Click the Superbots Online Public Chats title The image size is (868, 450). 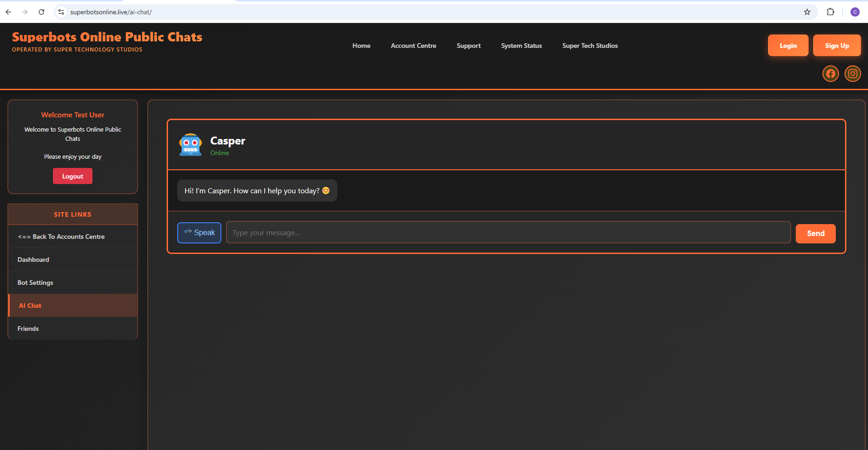[x=107, y=37]
